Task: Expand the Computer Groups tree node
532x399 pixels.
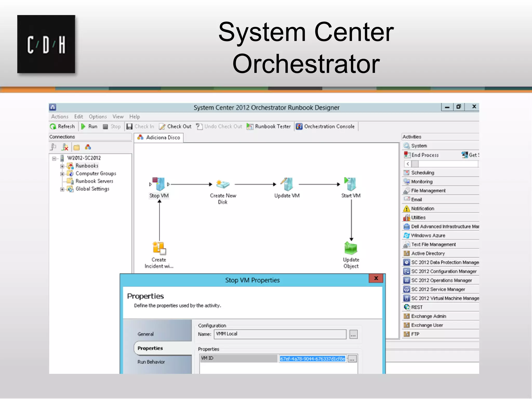Action: point(62,174)
